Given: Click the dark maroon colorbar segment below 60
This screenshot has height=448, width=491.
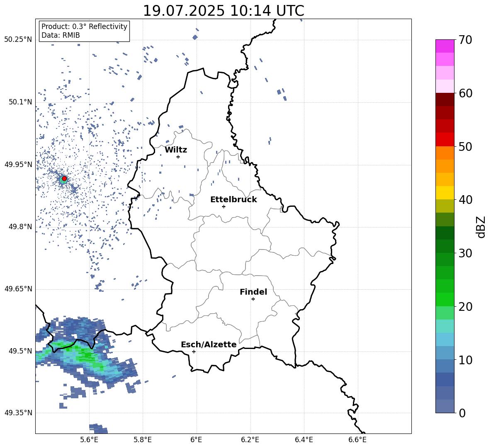Looking at the screenshot, I should tap(445, 99).
